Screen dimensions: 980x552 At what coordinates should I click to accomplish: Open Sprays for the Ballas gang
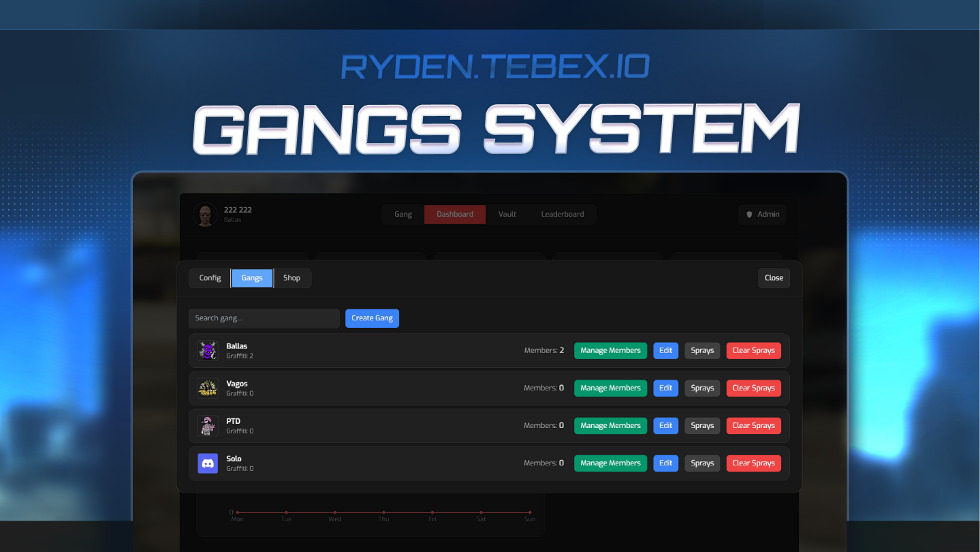(x=702, y=351)
